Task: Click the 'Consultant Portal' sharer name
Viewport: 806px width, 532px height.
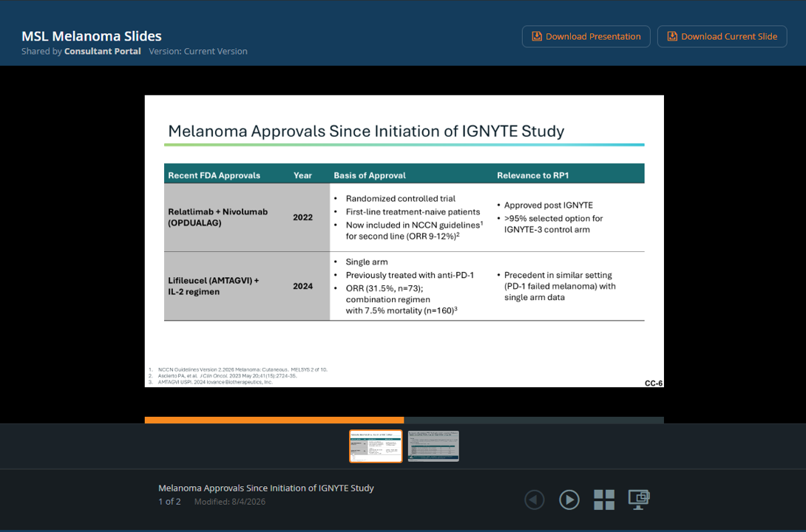Action: tap(102, 51)
